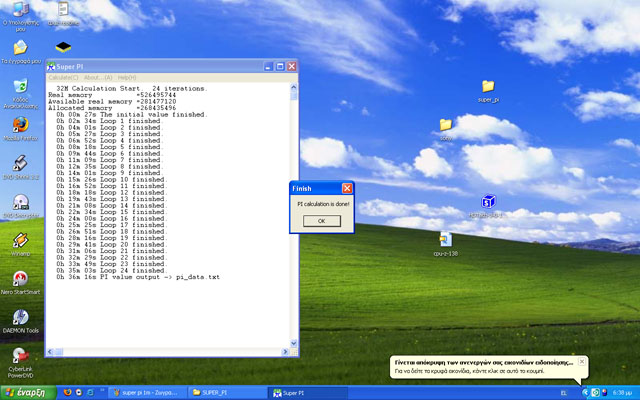Click the vertical scrollbar thumb in Super PI
Screen dimensions: 640x400
(294, 95)
